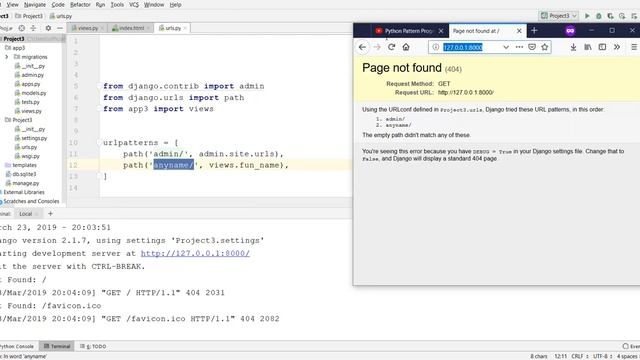Screen dimensions: 640x360
Task: Open a new Firefox tab with plus
Action: 534,31
